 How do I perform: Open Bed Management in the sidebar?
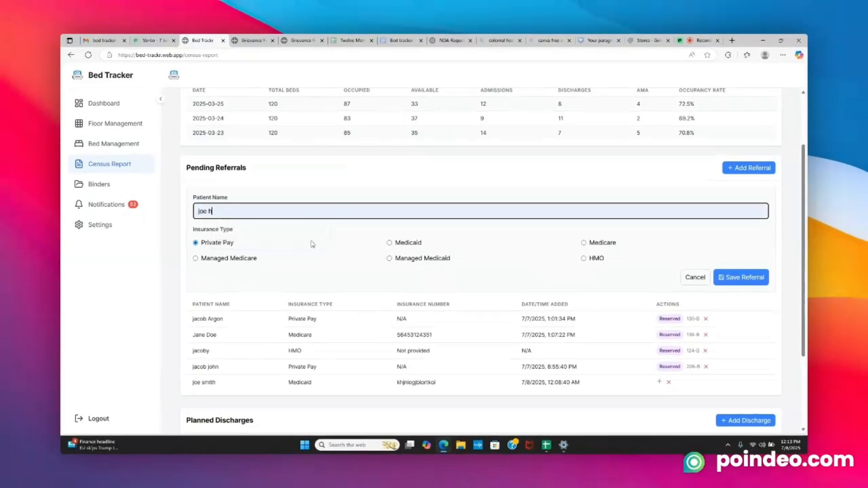click(113, 143)
